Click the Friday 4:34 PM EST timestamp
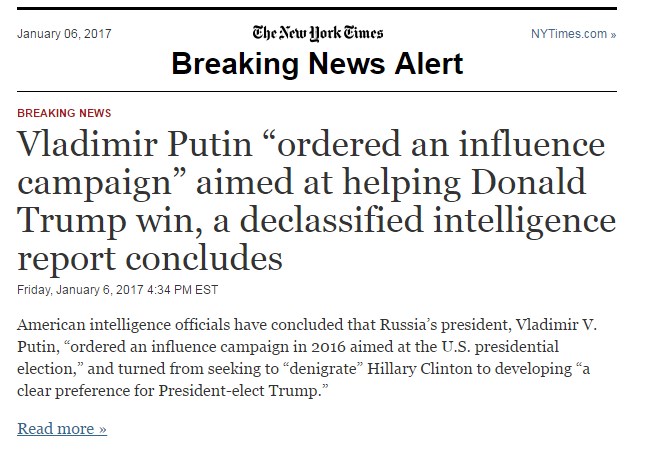 pos(117,290)
